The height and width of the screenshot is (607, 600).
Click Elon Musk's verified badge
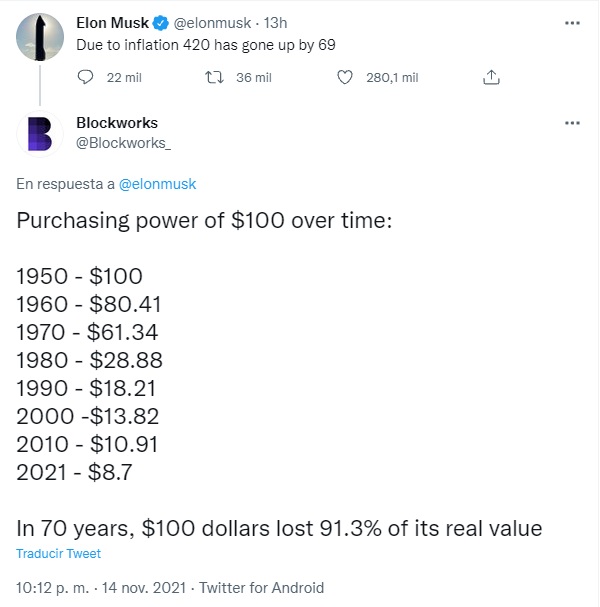161,23
